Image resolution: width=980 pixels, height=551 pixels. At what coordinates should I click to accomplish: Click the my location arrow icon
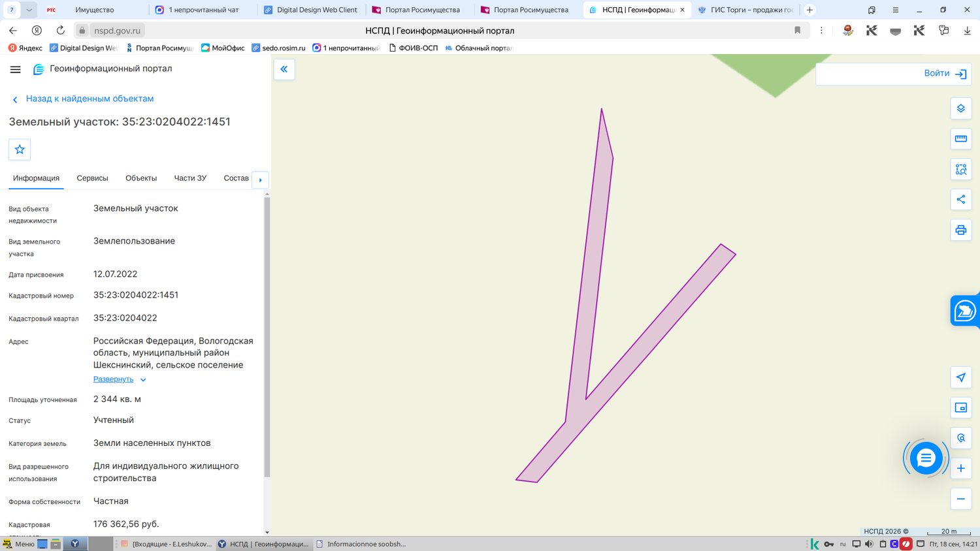coord(960,377)
